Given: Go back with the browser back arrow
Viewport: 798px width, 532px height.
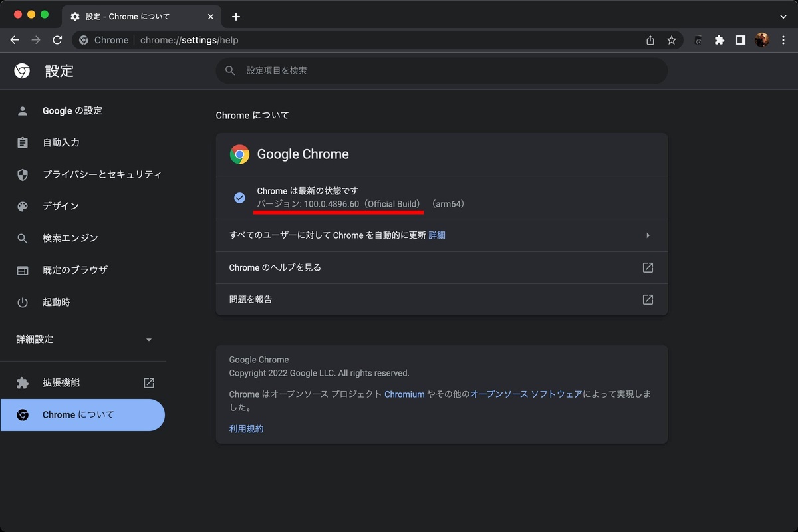Looking at the screenshot, I should [x=15, y=40].
